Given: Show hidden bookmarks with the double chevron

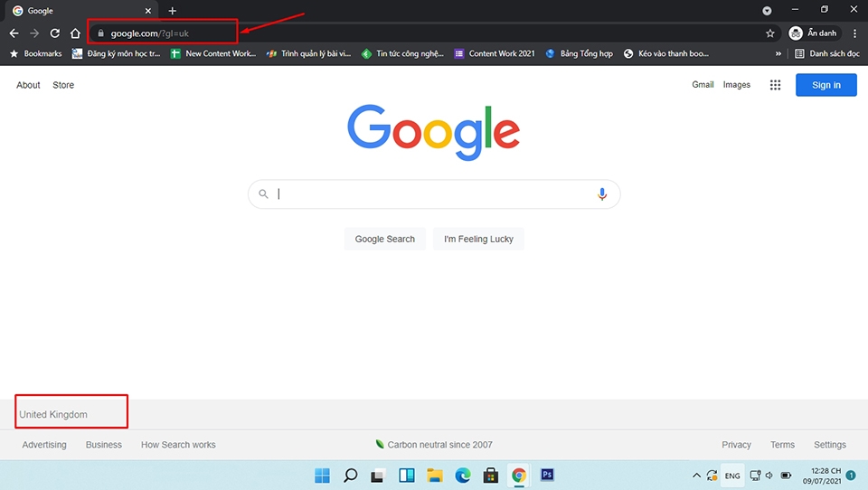Looking at the screenshot, I should coord(778,53).
